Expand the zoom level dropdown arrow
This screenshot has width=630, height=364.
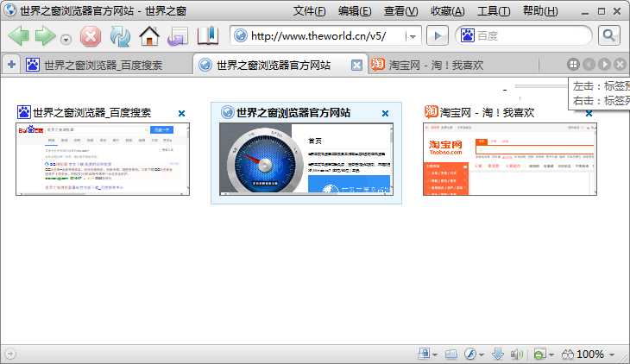(x=612, y=355)
